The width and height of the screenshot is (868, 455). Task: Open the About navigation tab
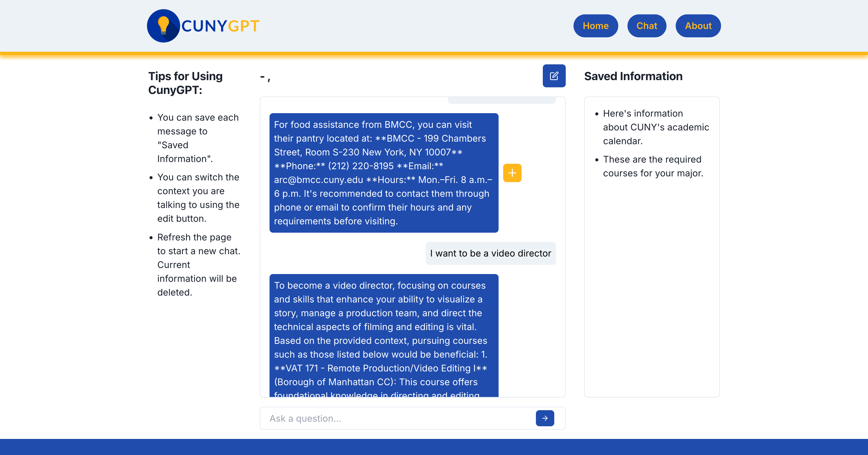(698, 26)
